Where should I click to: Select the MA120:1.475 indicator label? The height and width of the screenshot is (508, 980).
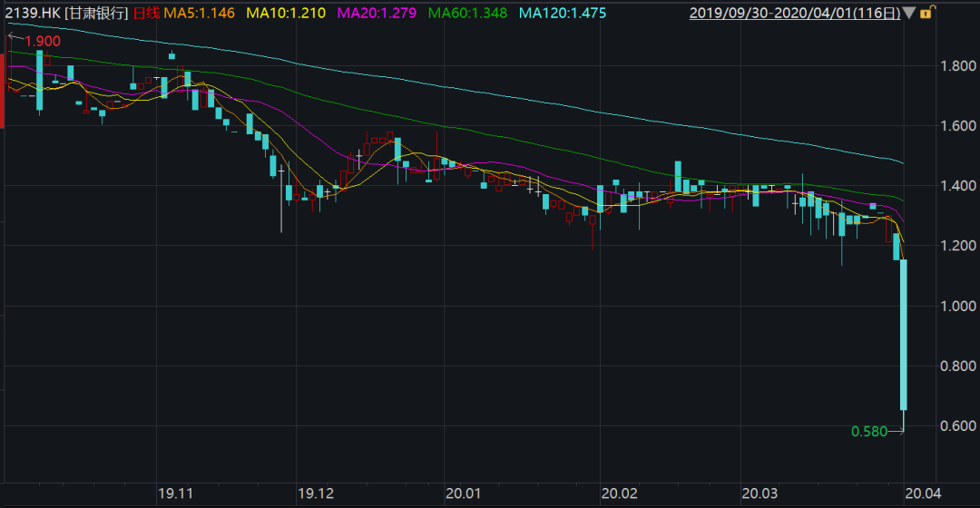tap(563, 13)
